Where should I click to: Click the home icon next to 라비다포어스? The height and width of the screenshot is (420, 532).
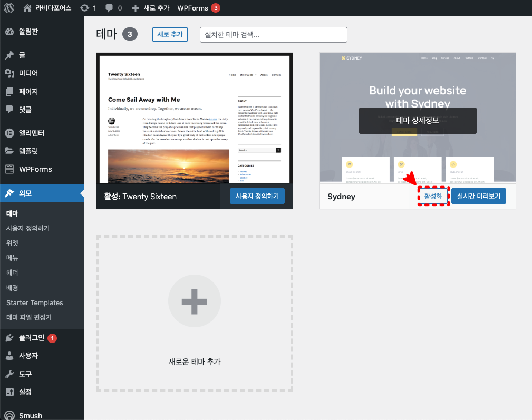(27, 8)
